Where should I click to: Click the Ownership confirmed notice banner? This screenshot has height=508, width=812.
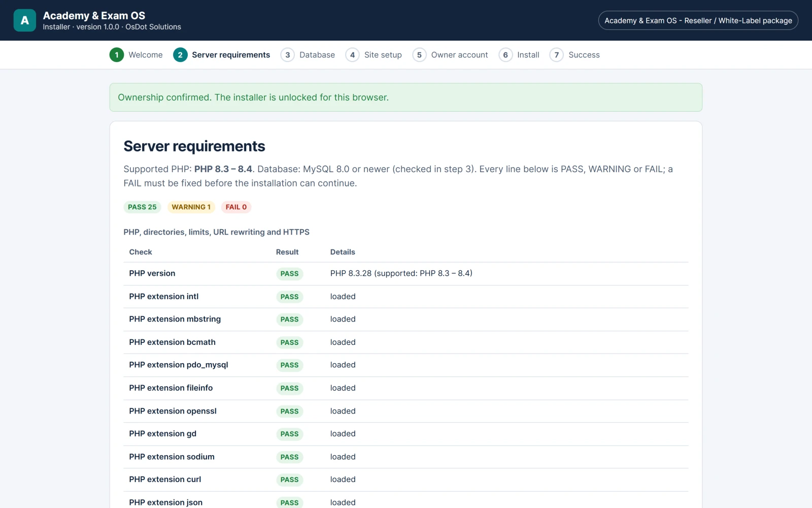coord(406,98)
